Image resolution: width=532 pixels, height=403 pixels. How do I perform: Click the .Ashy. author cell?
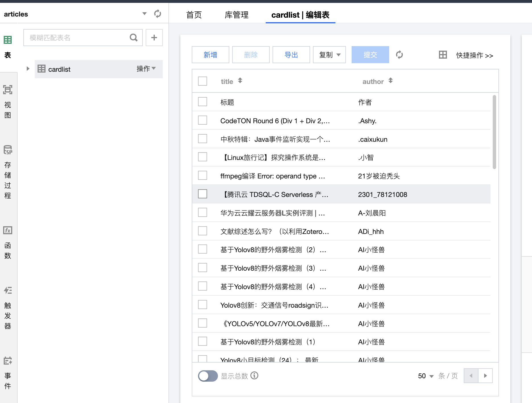pos(367,121)
